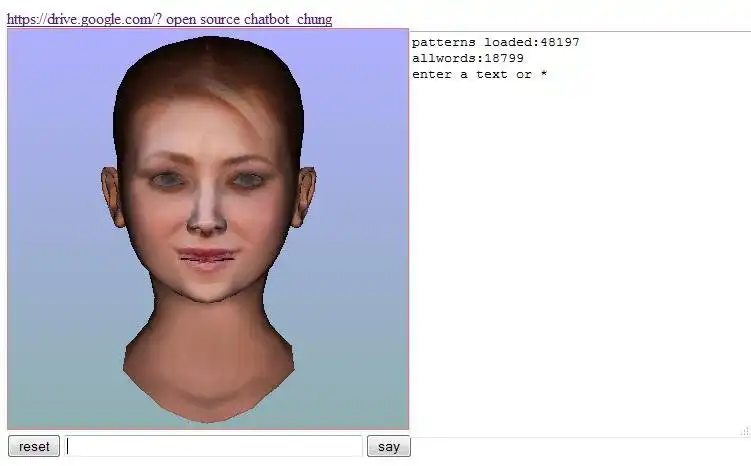Click the 'allwords:18799' log line
Image resolution: width=751 pixels, height=466 pixels.
click(468, 58)
